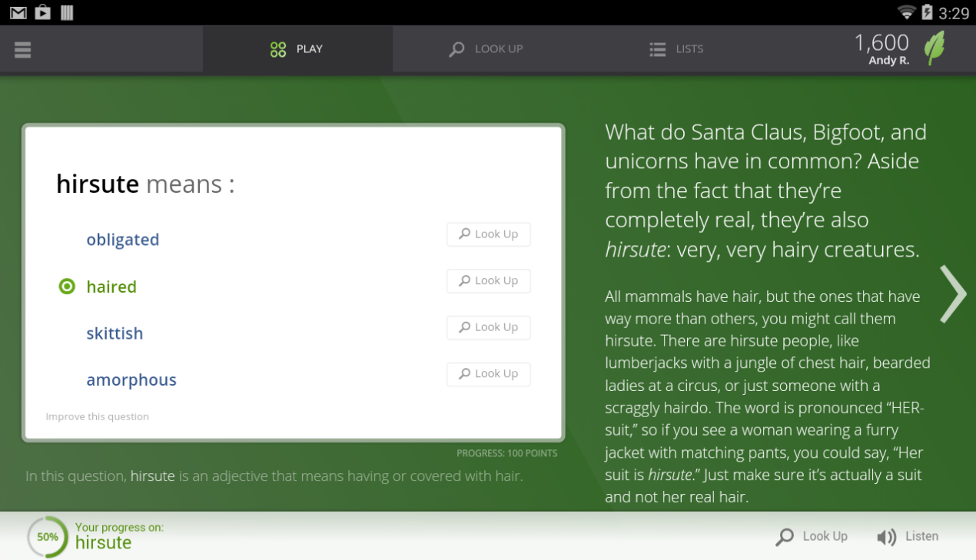976x560 pixels.
Task: Tap the green leaf profile icon
Action: [x=935, y=48]
